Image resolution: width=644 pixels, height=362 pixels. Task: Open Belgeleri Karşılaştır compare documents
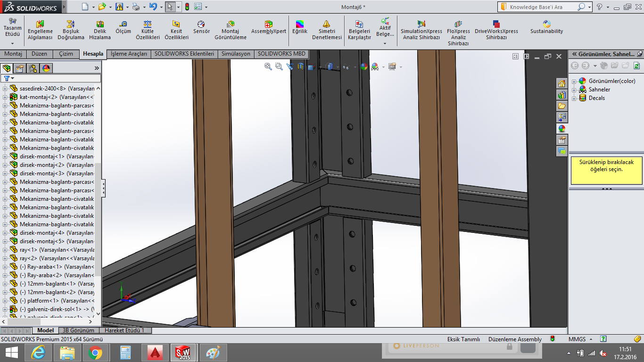(359, 30)
